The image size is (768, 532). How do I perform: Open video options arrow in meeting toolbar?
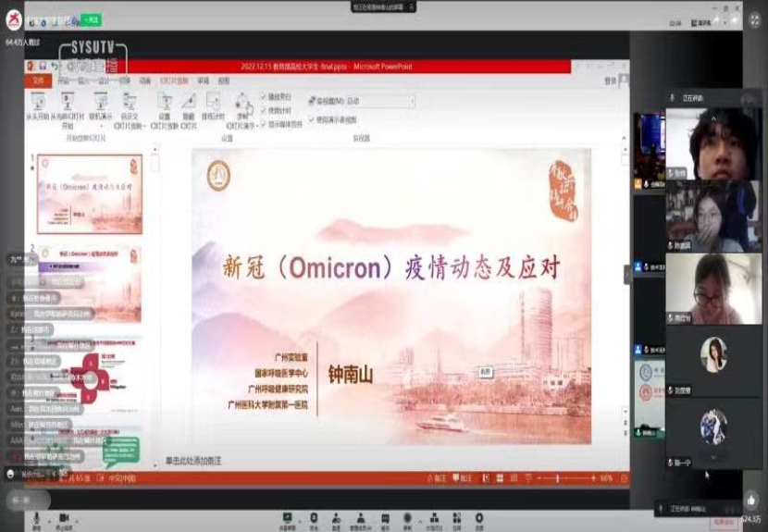click(x=77, y=520)
